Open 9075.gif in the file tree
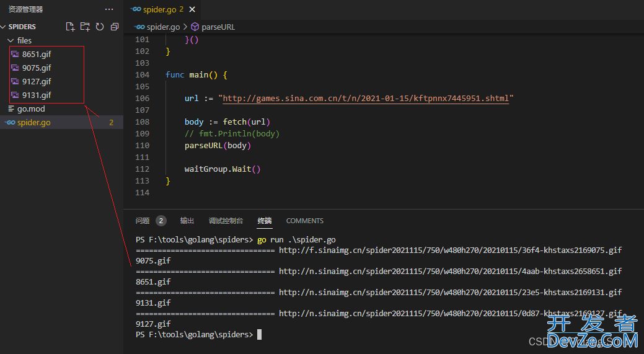The height and width of the screenshot is (354, 644). point(37,68)
